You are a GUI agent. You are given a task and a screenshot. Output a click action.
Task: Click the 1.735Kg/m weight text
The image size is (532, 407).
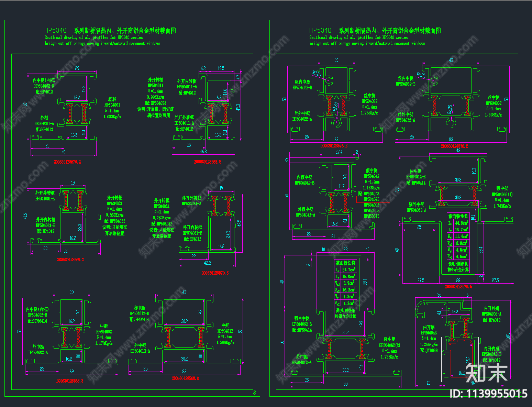(x=389, y=357)
